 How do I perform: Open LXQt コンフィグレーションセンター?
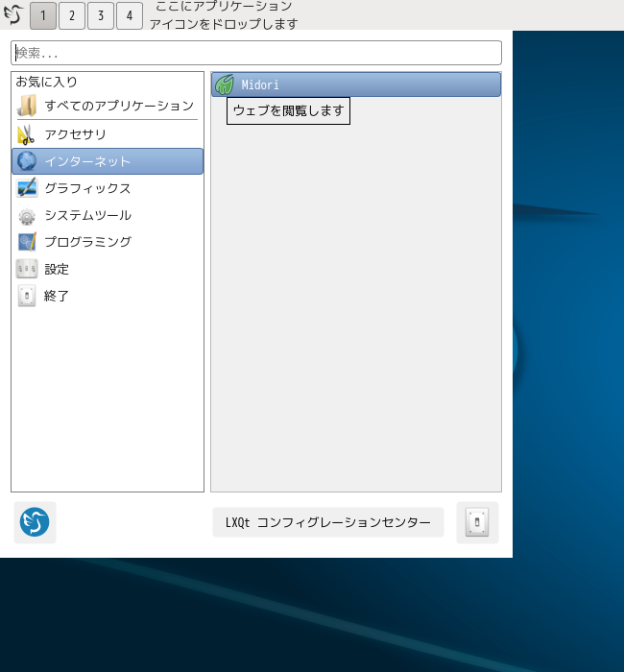(328, 522)
